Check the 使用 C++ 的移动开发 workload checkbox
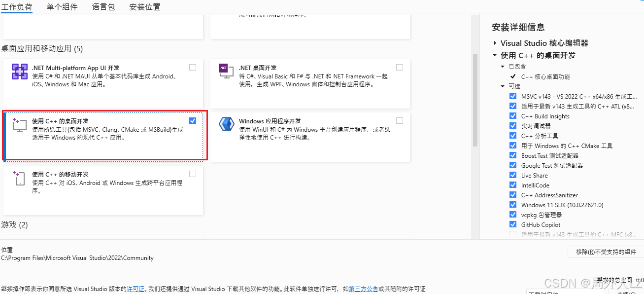The image size is (644, 294). pyautogui.click(x=193, y=174)
